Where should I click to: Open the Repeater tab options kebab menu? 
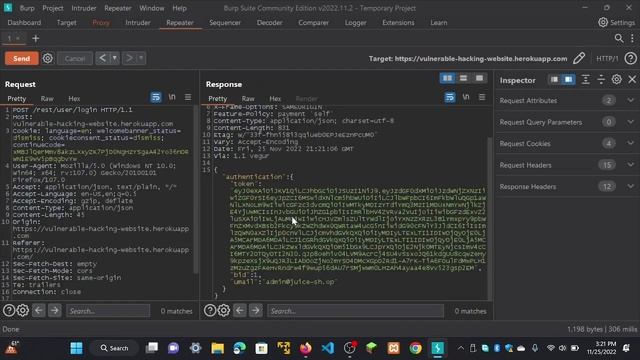coord(632,38)
